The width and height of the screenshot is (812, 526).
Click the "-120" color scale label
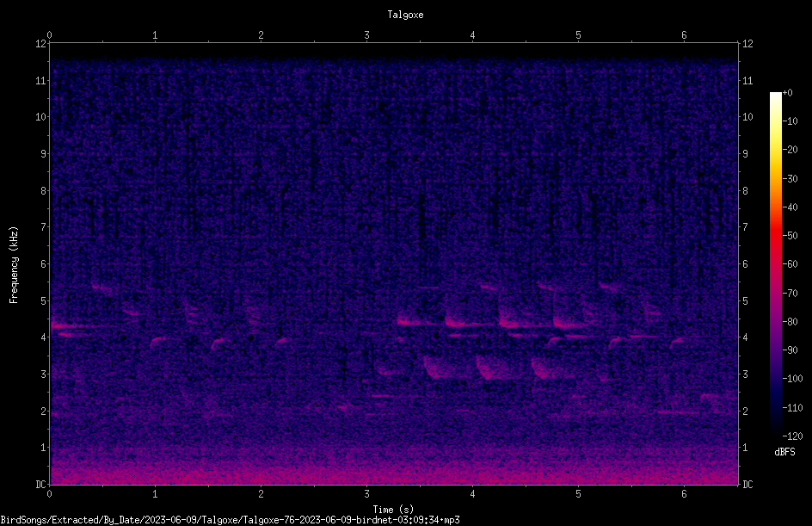792,436
